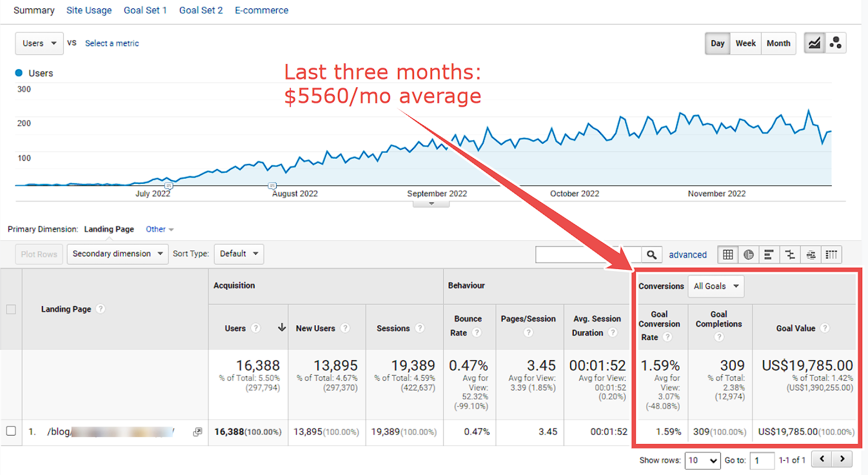Viewport: 868px width, 475px height.
Task: Click the Select a metric link
Action: [112, 43]
